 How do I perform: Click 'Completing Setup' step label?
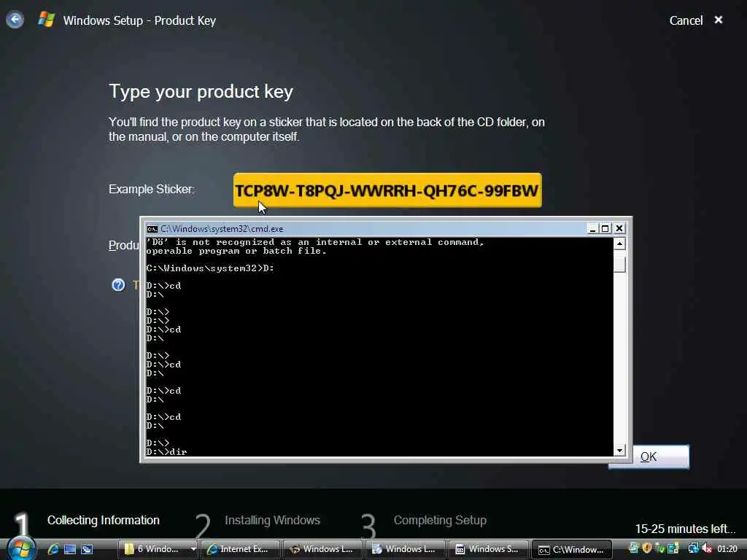440,520
